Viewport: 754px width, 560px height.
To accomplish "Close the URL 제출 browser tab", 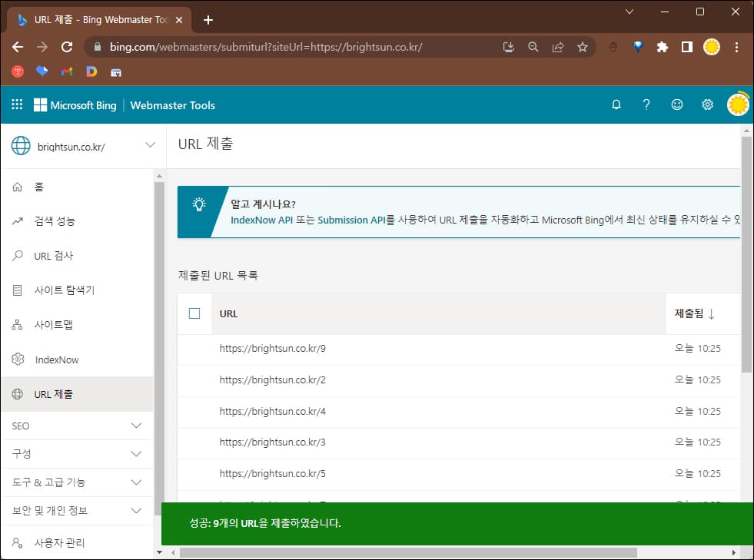I will point(179,20).
